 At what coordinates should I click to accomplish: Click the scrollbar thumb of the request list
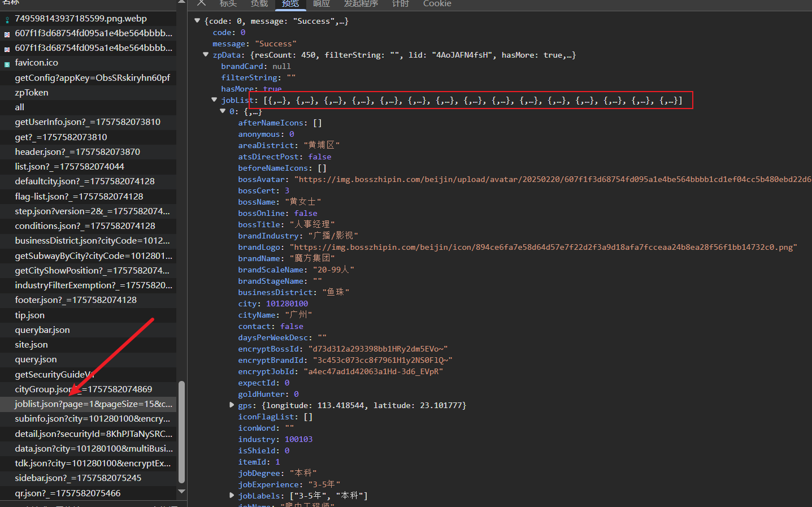click(181, 432)
